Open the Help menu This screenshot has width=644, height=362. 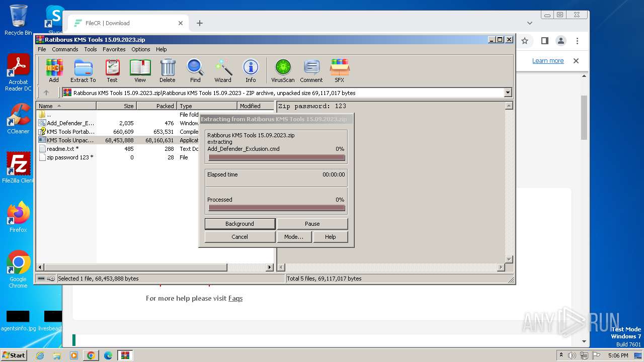coord(161,49)
